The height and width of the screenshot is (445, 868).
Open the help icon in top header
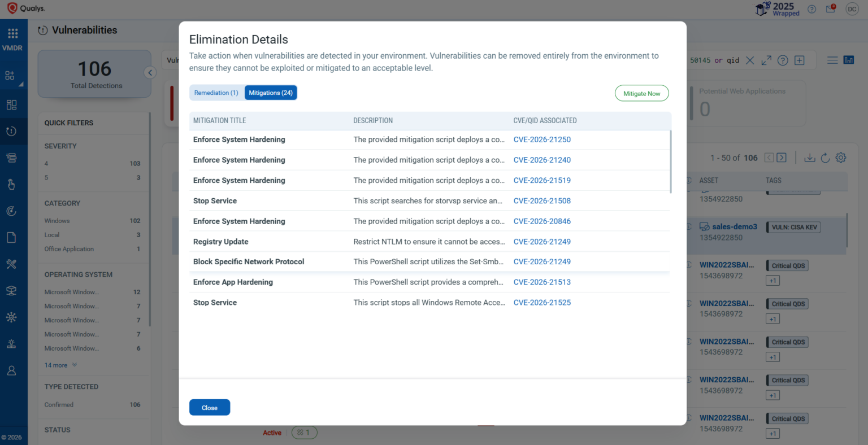click(812, 9)
